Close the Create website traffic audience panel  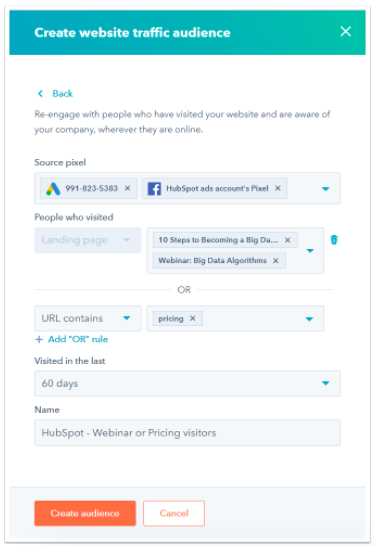click(345, 32)
